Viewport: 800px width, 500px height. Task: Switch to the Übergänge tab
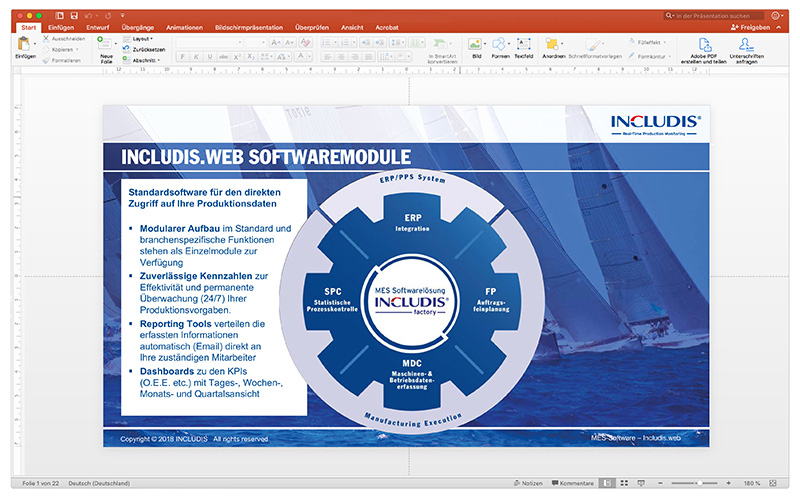point(138,28)
